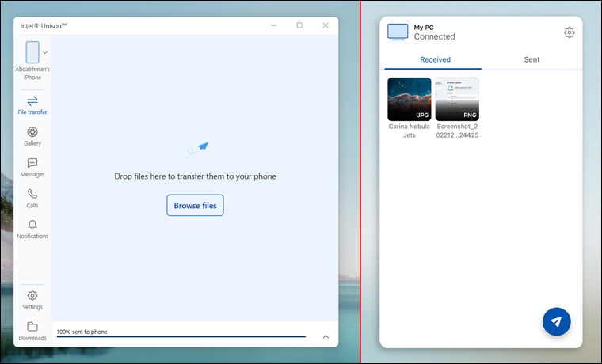Open the Downloads folder icon
Viewport: 602px width, 364px height.
click(32, 330)
